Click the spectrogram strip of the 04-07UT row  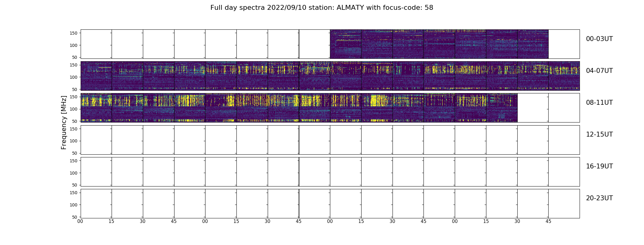coord(330,76)
